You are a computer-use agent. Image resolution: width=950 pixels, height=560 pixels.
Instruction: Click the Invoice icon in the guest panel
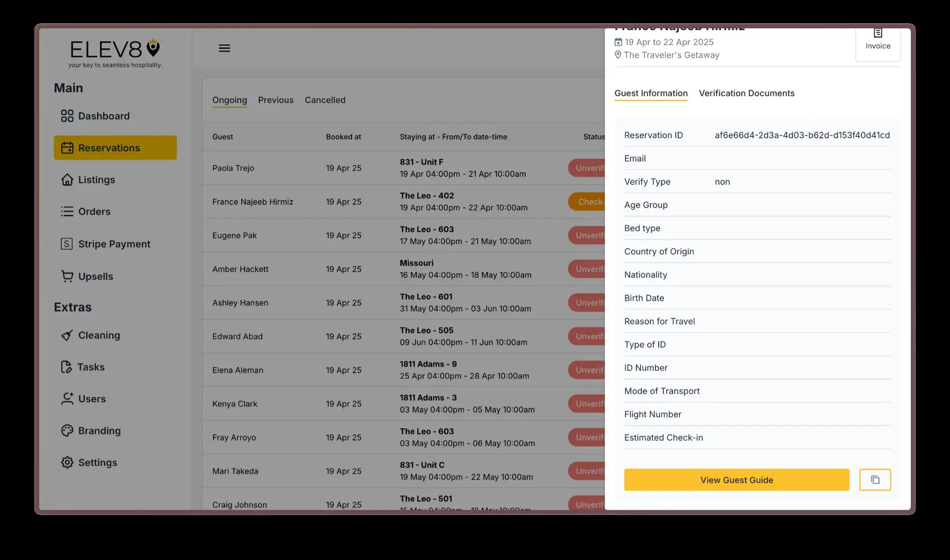point(877,33)
